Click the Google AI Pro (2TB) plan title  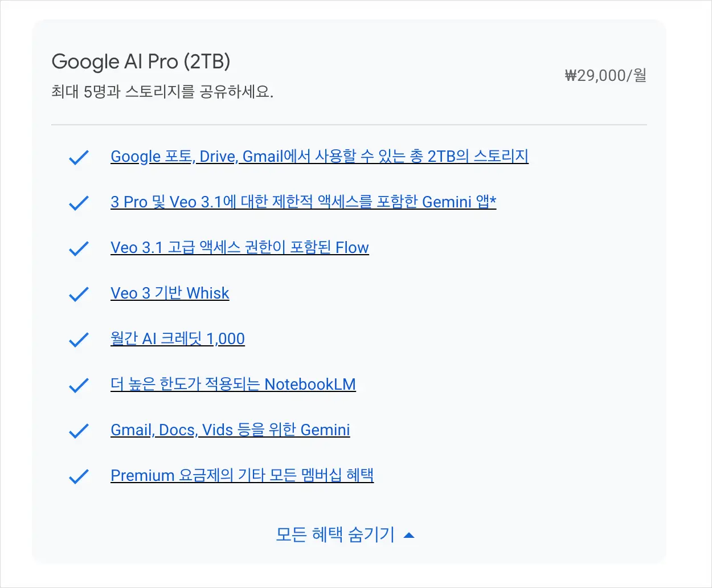click(141, 62)
